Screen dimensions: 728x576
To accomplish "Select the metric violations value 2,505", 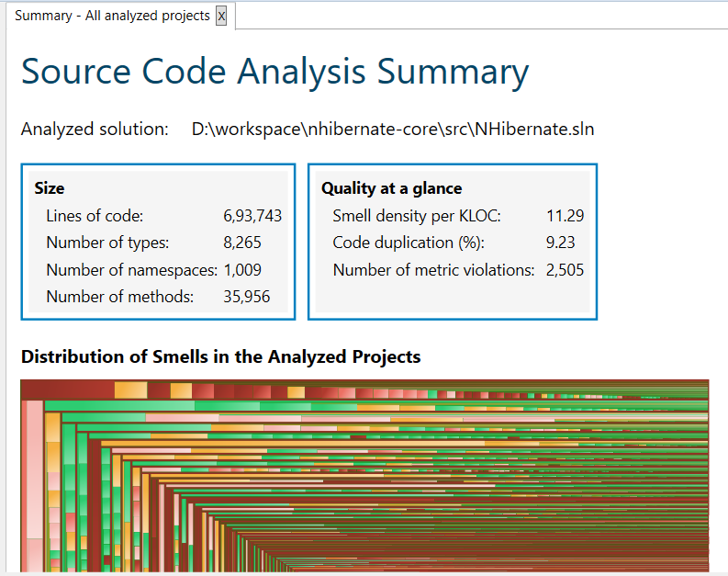I will (x=565, y=270).
